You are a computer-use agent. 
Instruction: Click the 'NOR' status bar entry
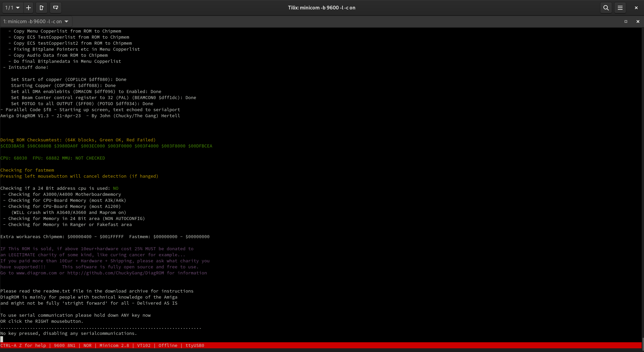pyautogui.click(x=88, y=345)
